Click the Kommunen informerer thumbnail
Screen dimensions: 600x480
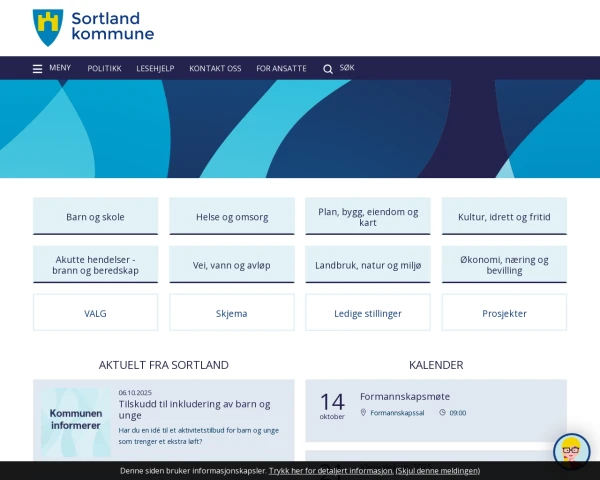click(x=76, y=422)
